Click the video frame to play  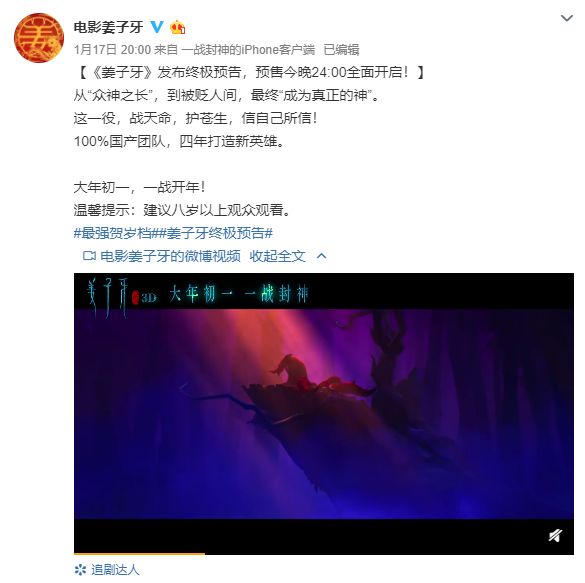[324, 413]
